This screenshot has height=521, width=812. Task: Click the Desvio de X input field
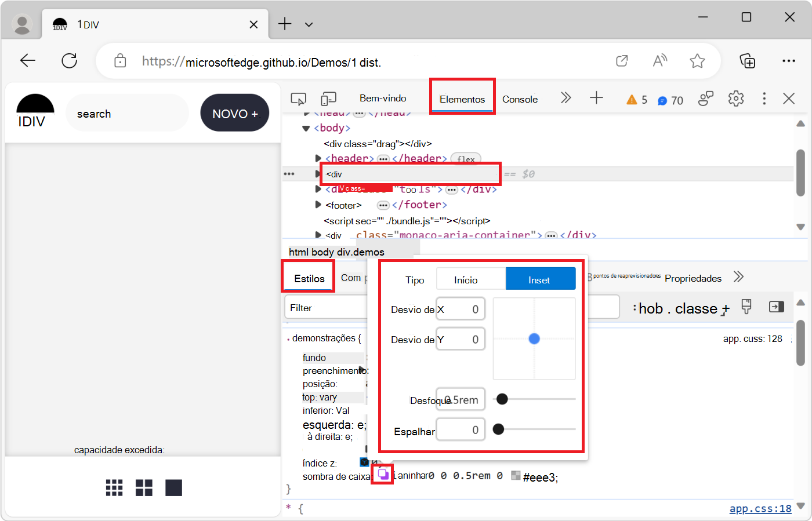461,309
